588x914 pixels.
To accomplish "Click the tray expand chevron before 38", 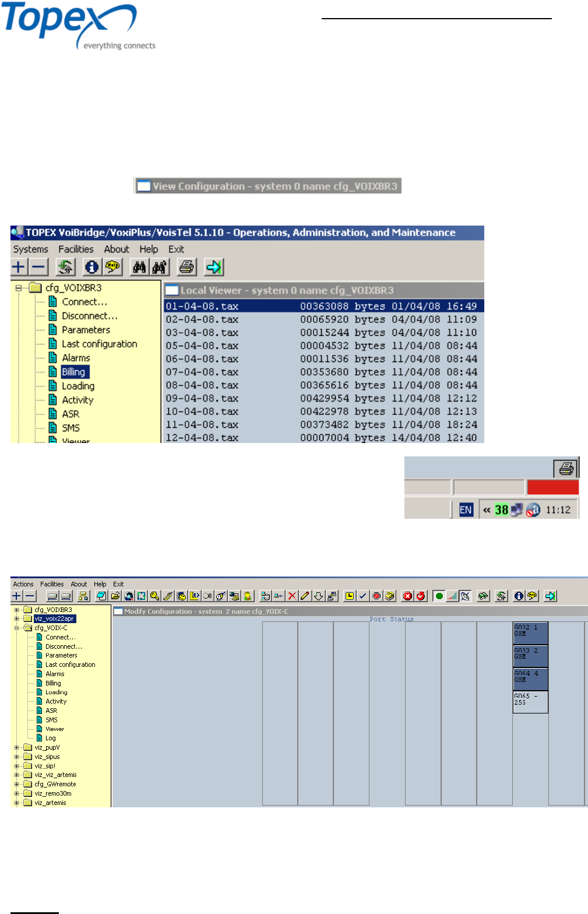I will 487,509.
